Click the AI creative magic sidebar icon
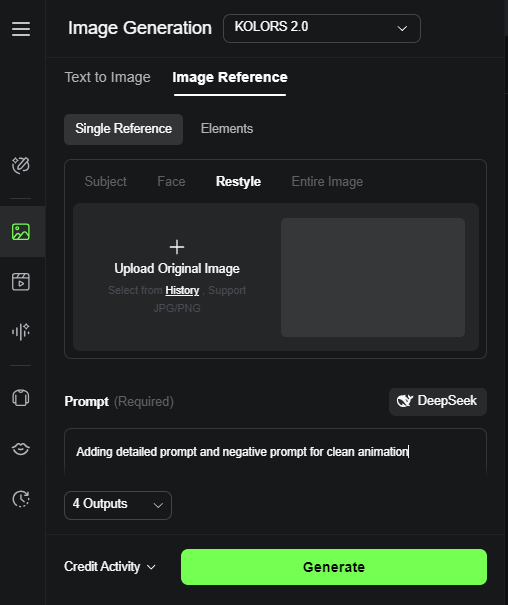The width and height of the screenshot is (508, 605). coord(21,166)
